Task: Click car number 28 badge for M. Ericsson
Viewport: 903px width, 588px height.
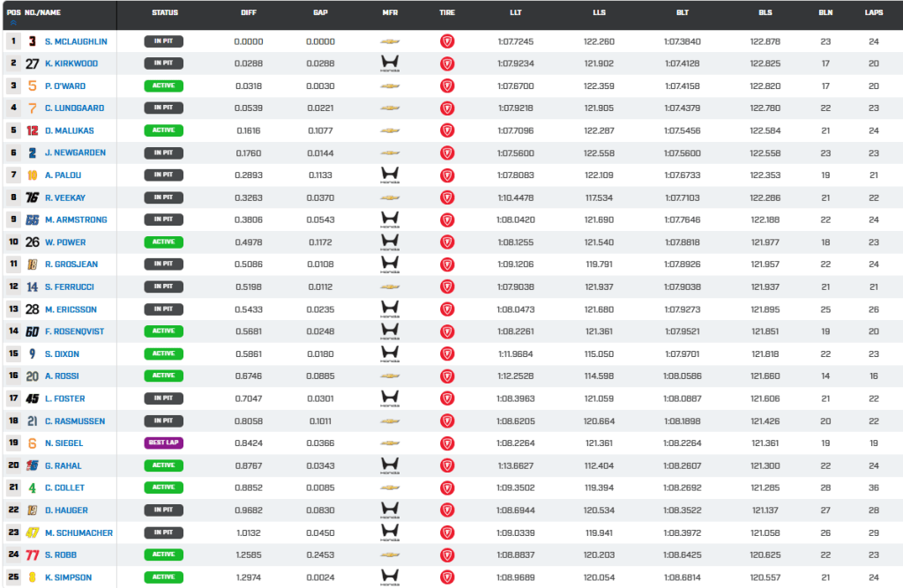Action: click(x=33, y=309)
